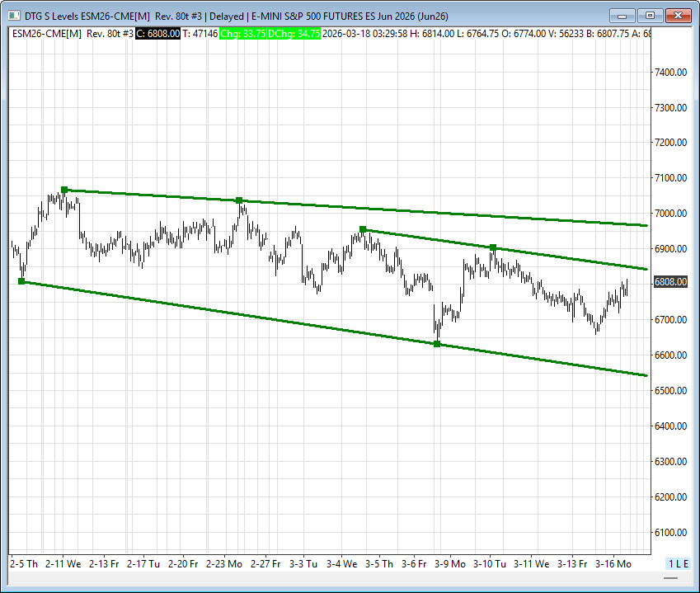Click the green DChg: 34.75 header field
The height and width of the screenshot is (593, 700).
[x=294, y=33]
